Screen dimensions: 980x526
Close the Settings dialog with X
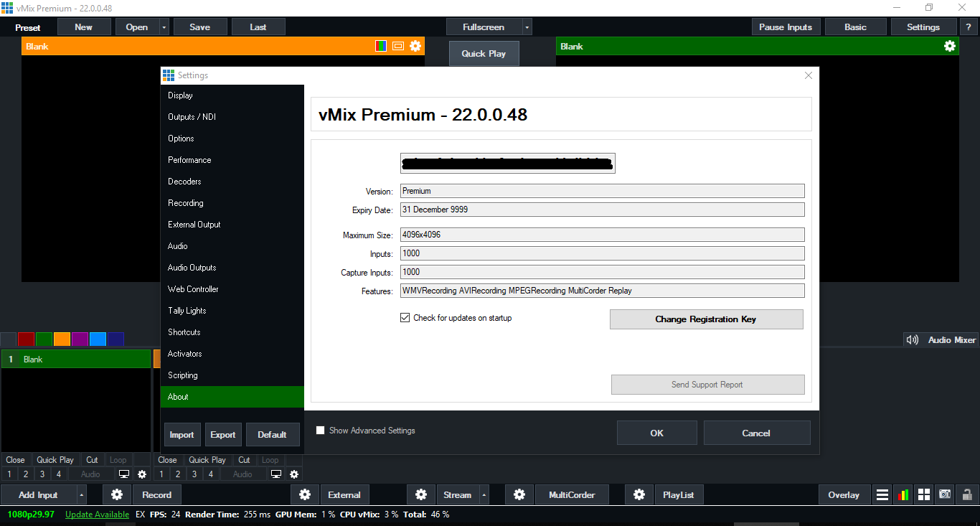809,75
